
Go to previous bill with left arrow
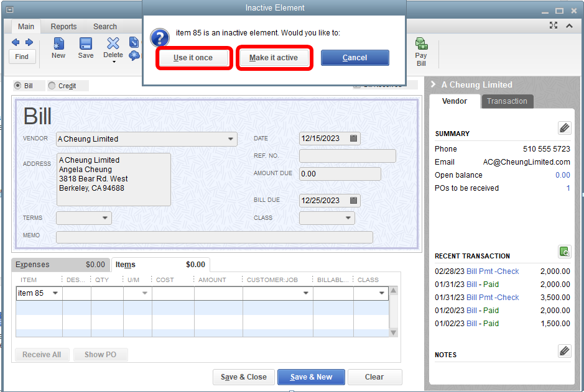pyautogui.click(x=16, y=42)
